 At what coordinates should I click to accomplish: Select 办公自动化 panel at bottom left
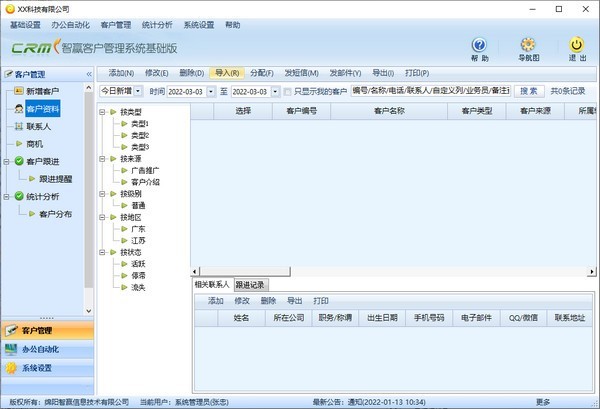pos(47,349)
